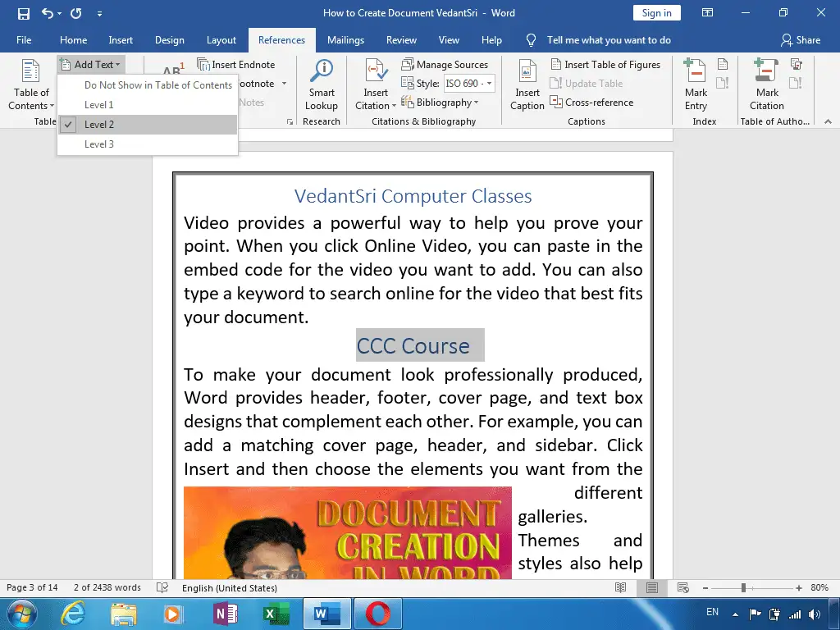Click the Insert Endnote button
The height and width of the screenshot is (630, 840).
(x=236, y=65)
